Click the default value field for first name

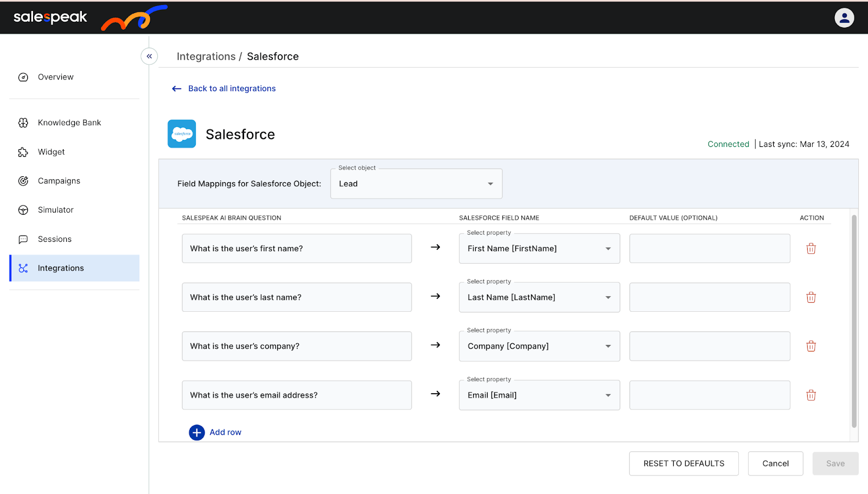710,248
